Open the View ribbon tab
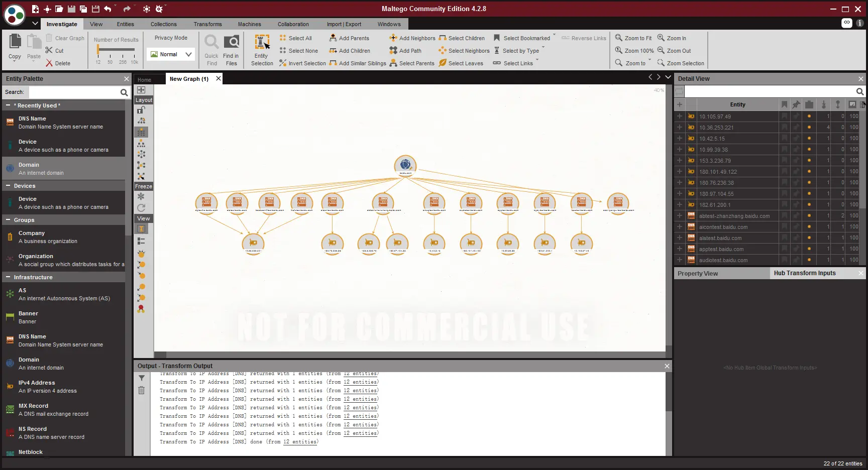 (96, 24)
